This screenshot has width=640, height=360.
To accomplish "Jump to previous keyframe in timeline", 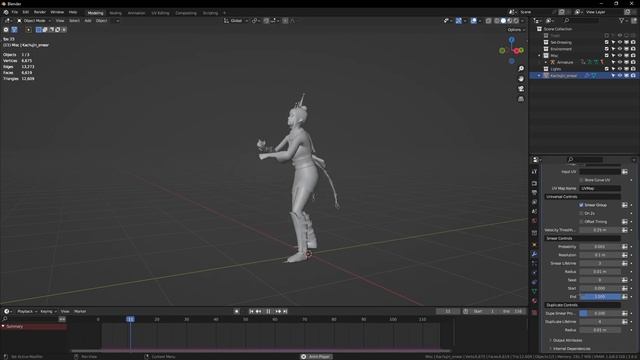I will (259, 311).
